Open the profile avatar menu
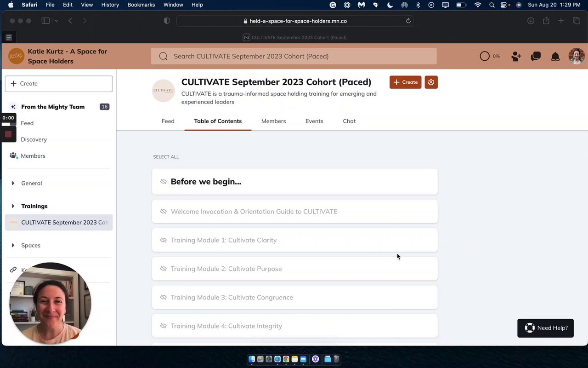The height and width of the screenshot is (368, 588). pos(577,56)
